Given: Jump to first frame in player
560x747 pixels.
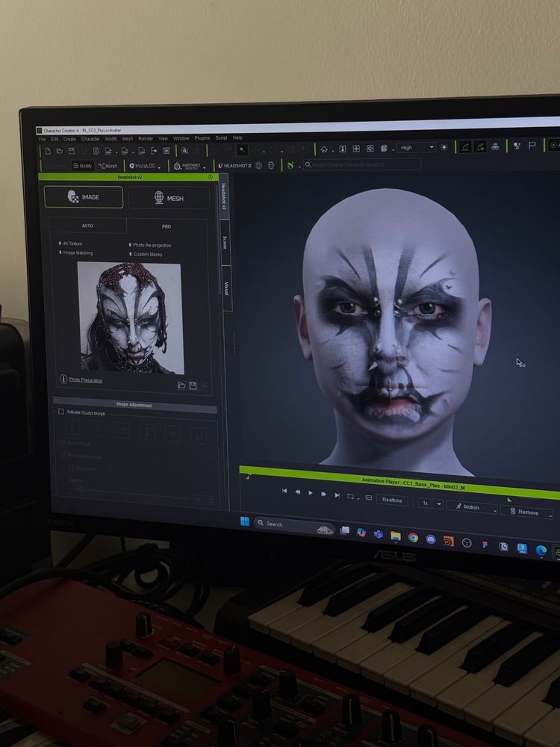Looking at the screenshot, I should click(x=284, y=492).
